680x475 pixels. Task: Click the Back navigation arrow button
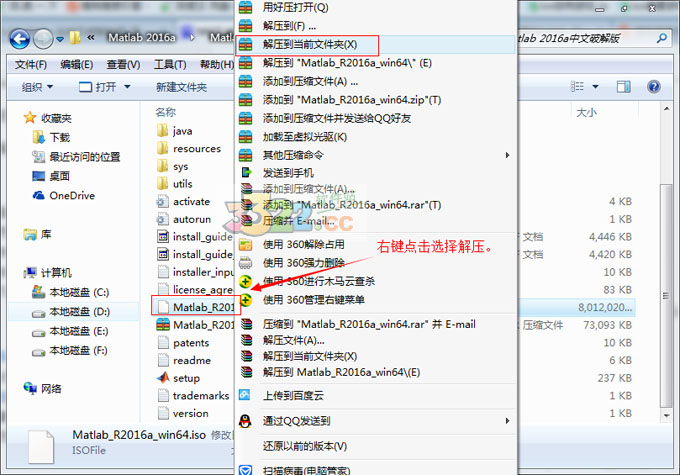pos(20,39)
